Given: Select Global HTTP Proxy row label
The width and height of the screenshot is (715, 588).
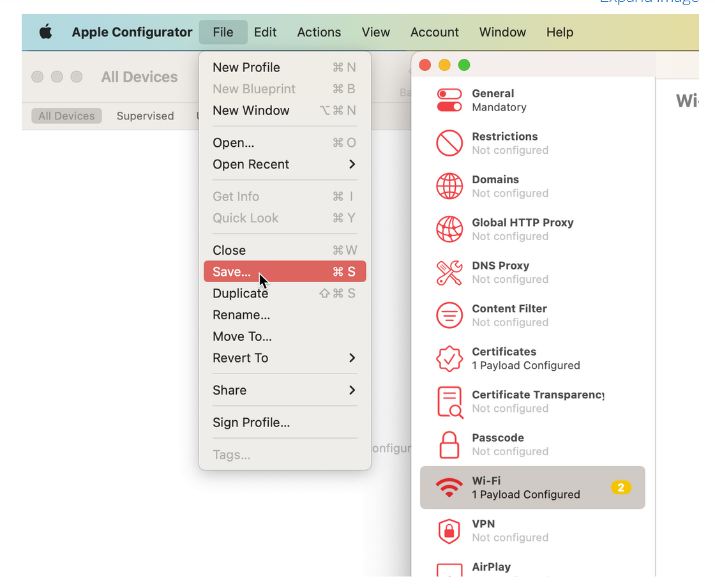Looking at the screenshot, I should point(523,223).
